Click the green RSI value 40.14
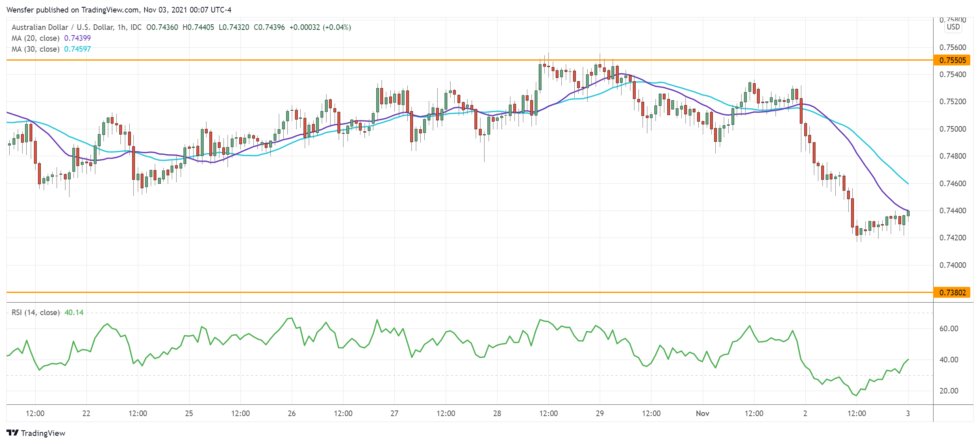The image size is (980, 444). pyautogui.click(x=74, y=312)
